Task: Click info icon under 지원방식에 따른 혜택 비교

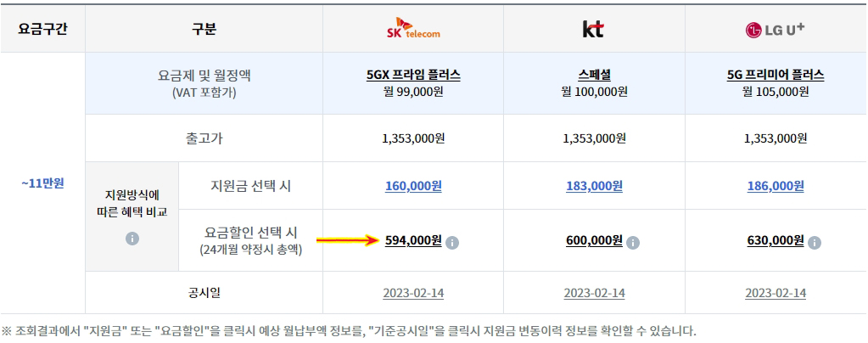Action: (132, 239)
